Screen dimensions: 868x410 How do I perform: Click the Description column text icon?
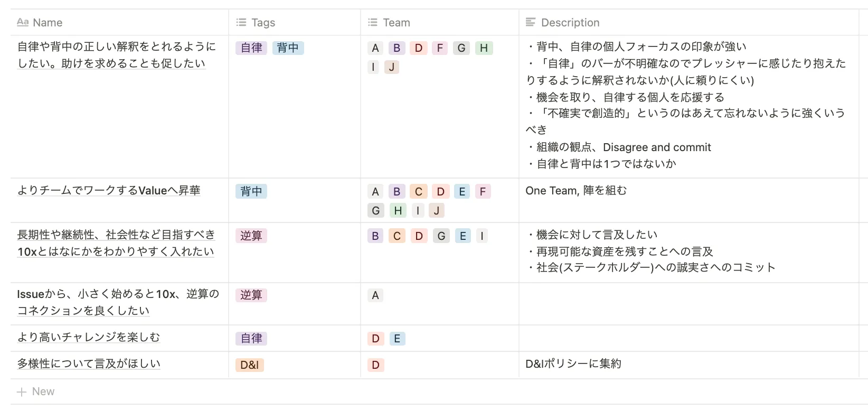(x=531, y=22)
